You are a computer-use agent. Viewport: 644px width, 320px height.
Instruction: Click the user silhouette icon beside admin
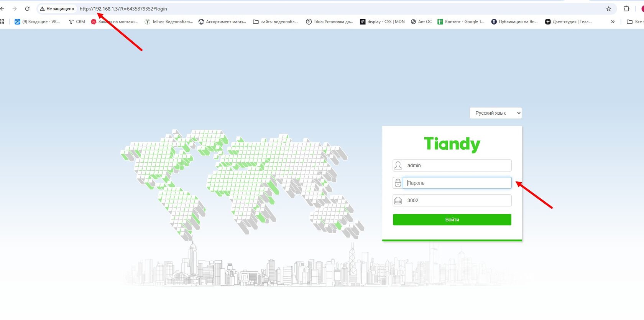(x=398, y=165)
